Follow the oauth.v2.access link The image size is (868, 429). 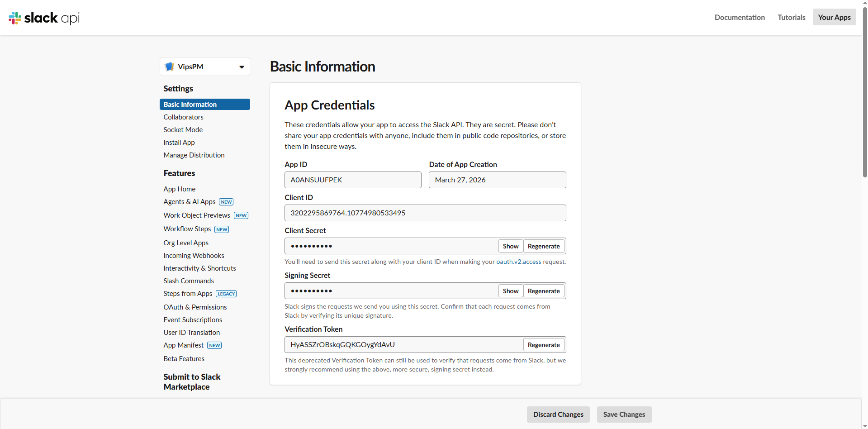pyautogui.click(x=518, y=262)
